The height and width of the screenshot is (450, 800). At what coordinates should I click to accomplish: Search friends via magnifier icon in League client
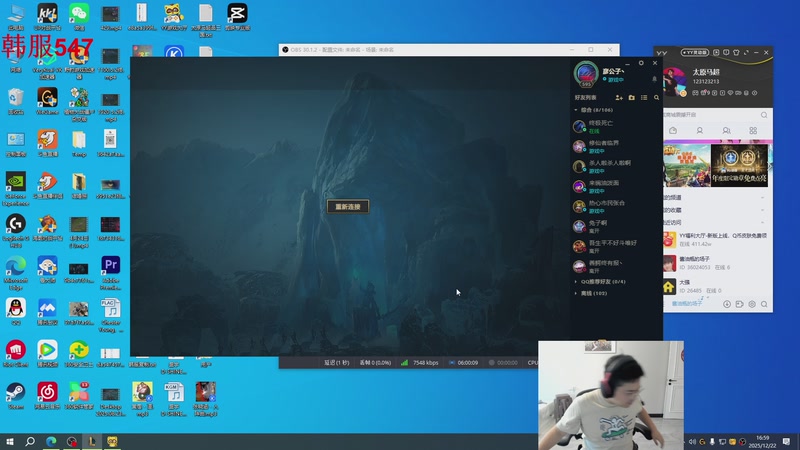tap(657, 97)
